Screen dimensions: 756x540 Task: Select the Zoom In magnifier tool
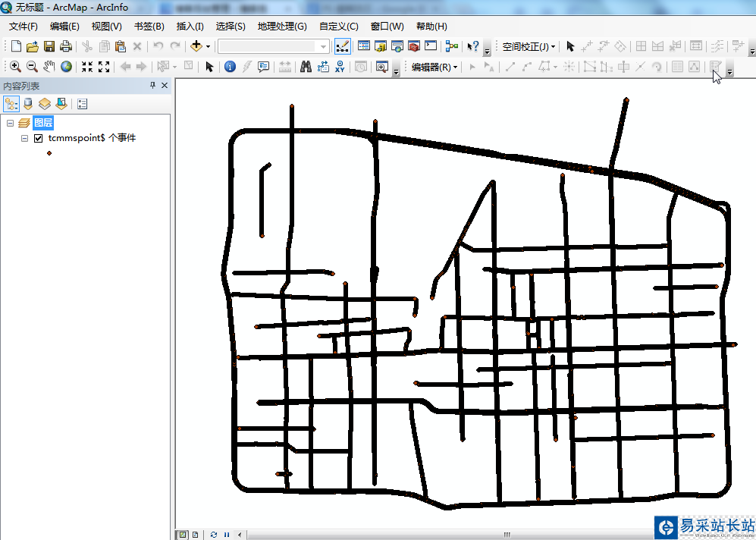pyautogui.click(x=15, y=67)
